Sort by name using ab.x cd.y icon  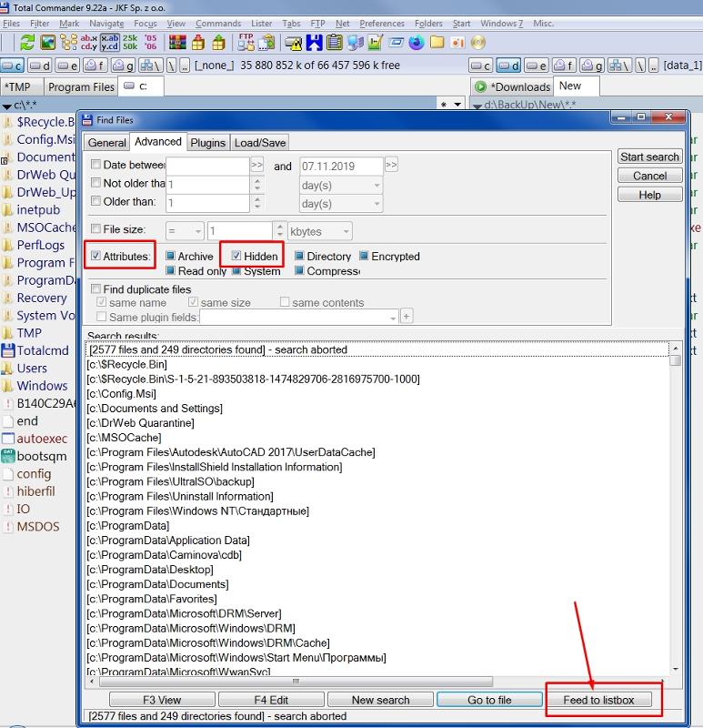click(x=88, y=43)
